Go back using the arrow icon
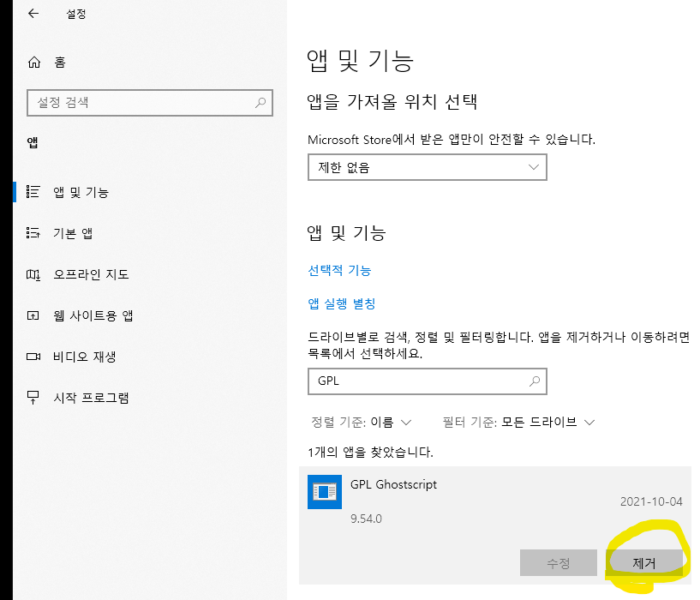Image resolution: width=700 pixels, height=600 pixels. [x=33, y=14]
